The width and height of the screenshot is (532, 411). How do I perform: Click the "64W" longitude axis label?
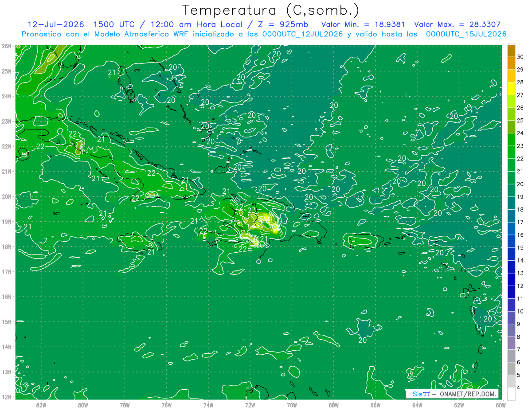coord(417,404)
